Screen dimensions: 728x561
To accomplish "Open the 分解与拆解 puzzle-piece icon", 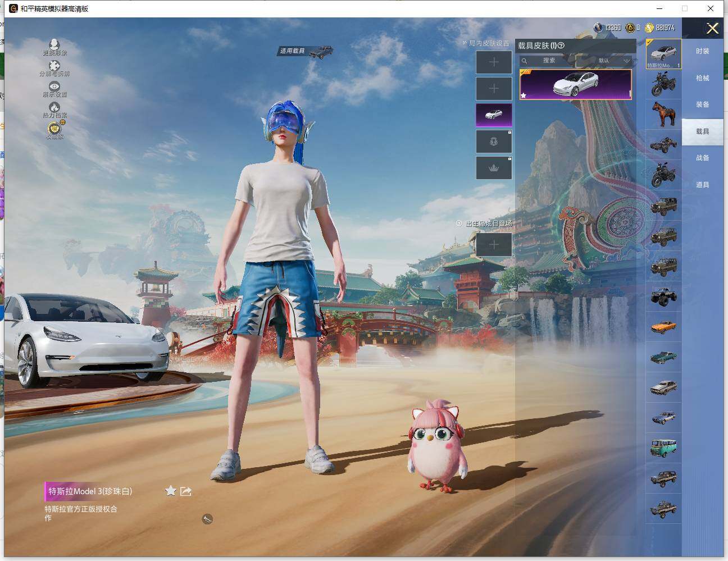I will (x=54, y=66).
